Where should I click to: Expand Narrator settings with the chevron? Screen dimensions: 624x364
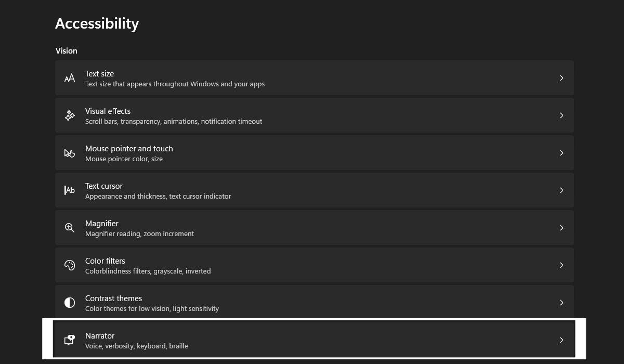(x=562, y=340)
